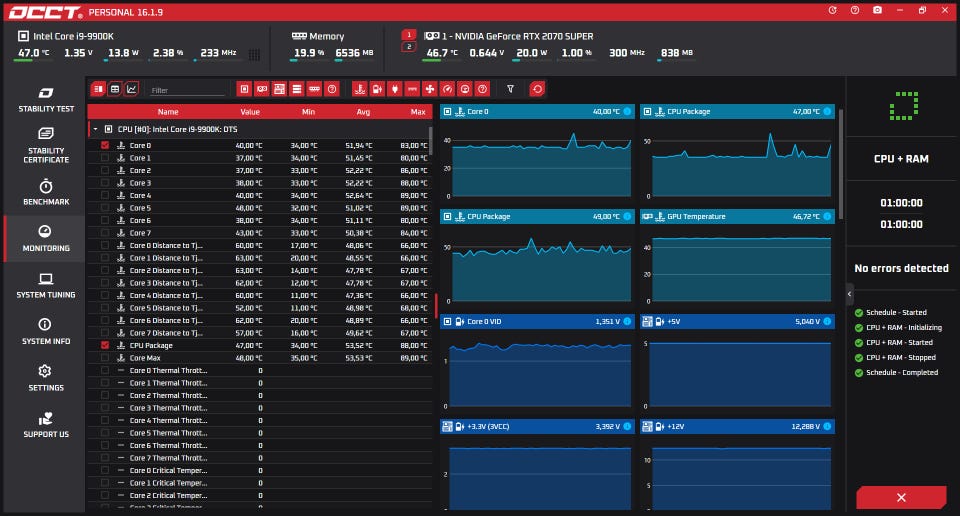This screenshot has width=960, height=516.
Task: Check the Core 5 checkbox
Action: (x=105, y=208)
